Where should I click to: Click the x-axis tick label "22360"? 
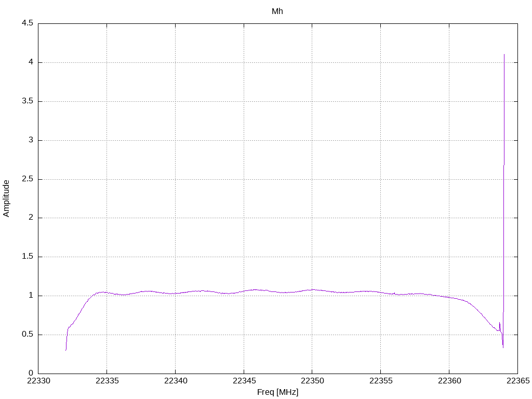[449, 381]
